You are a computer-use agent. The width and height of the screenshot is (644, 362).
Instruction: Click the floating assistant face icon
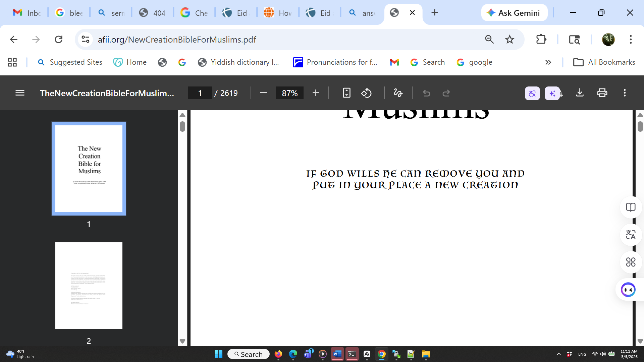coord(628,290)
